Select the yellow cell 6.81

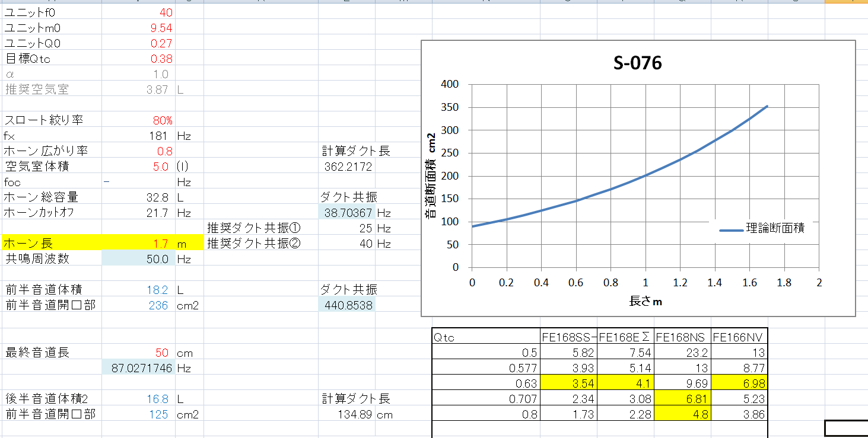pos(682,399)
